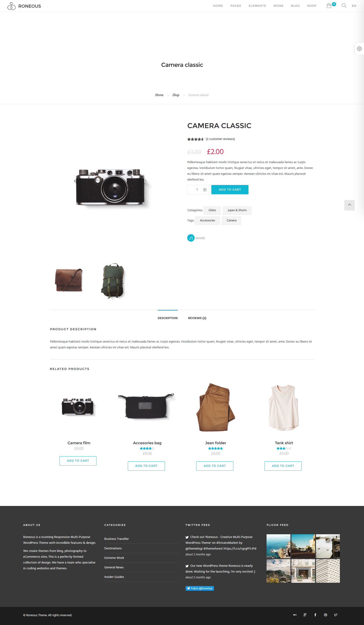Screen dimensions: 364x625
Task: Click the back-to-top arrow button
Action: 349,205
